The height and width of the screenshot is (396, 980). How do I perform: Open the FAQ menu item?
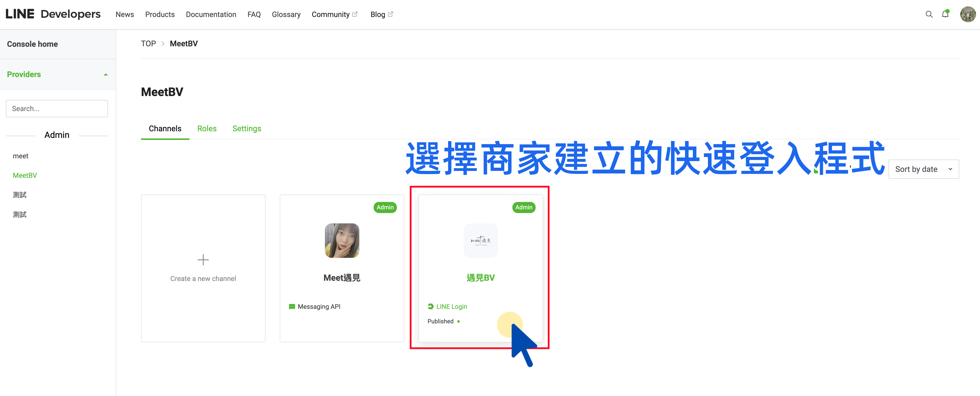(x=254, y=15)
